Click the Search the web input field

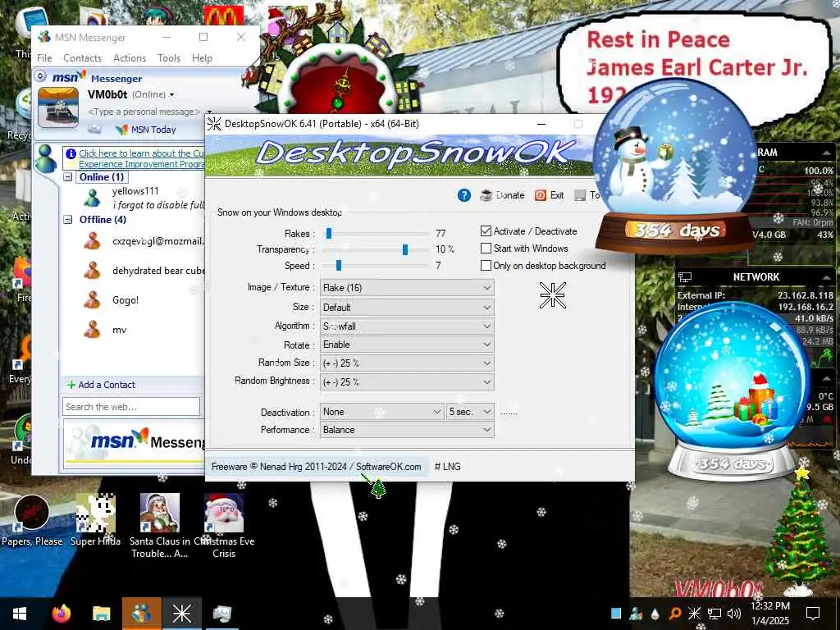[131, 407]
